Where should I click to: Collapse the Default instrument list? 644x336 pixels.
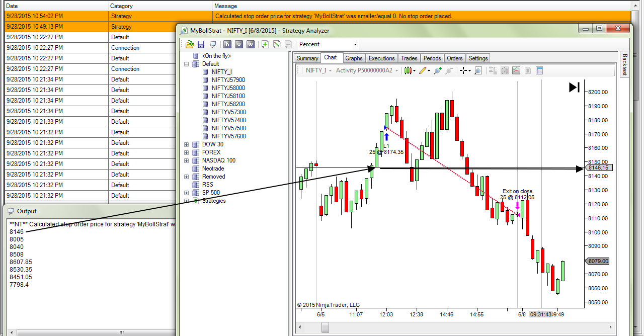pyautogui.click(x=186, y=64)
